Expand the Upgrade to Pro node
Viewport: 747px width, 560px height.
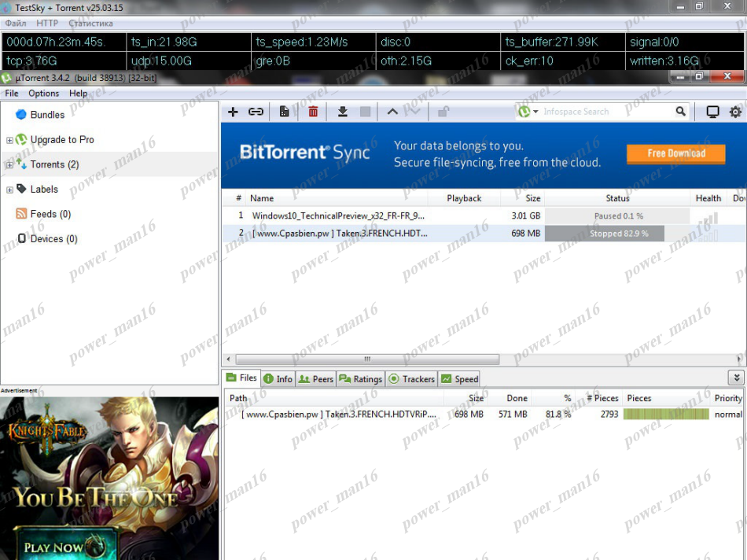(9, 140)
